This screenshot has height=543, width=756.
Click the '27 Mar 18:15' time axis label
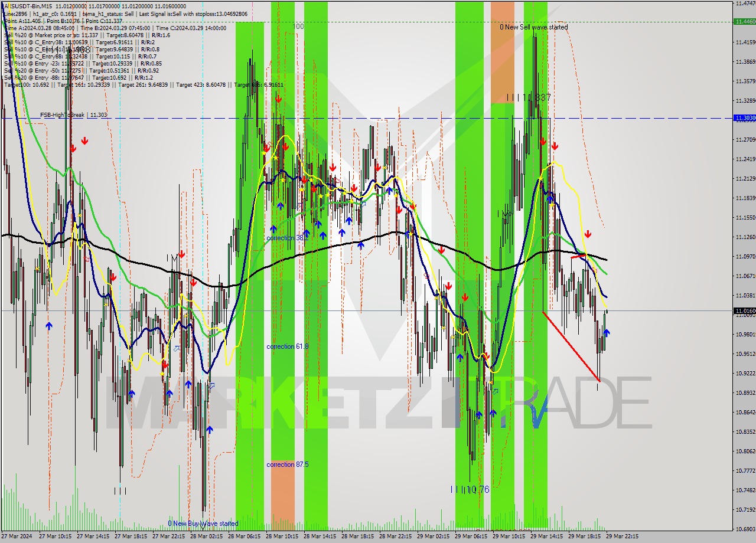(131, 537)
